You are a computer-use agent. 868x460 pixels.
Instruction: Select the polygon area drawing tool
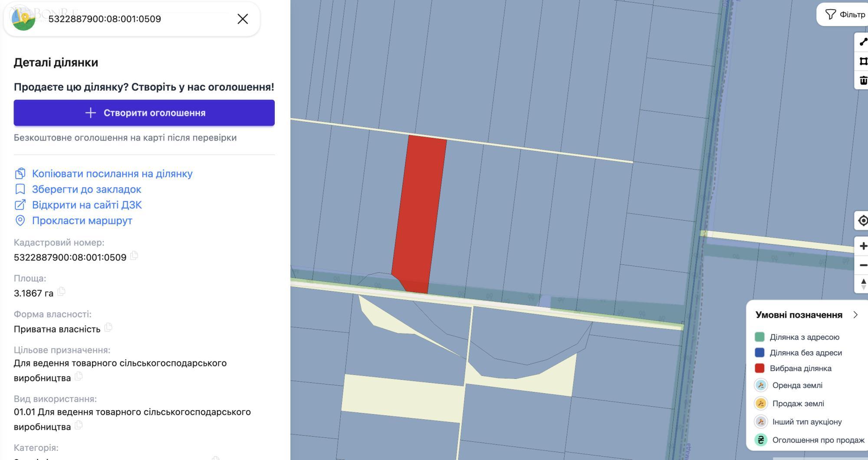tap(863, 61)
